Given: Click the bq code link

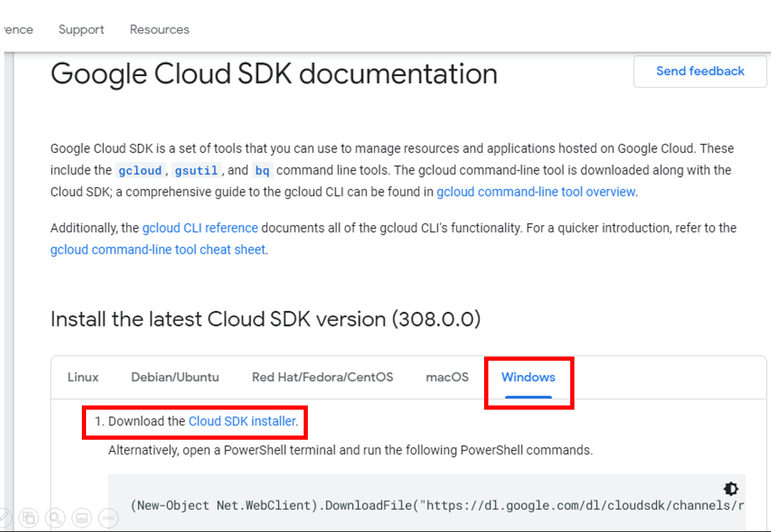Looking at the screenshot, I should (x=262, y=171).
